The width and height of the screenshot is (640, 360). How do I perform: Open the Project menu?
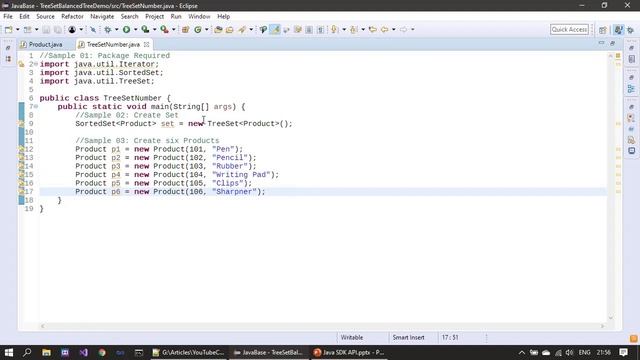point(154,16)
